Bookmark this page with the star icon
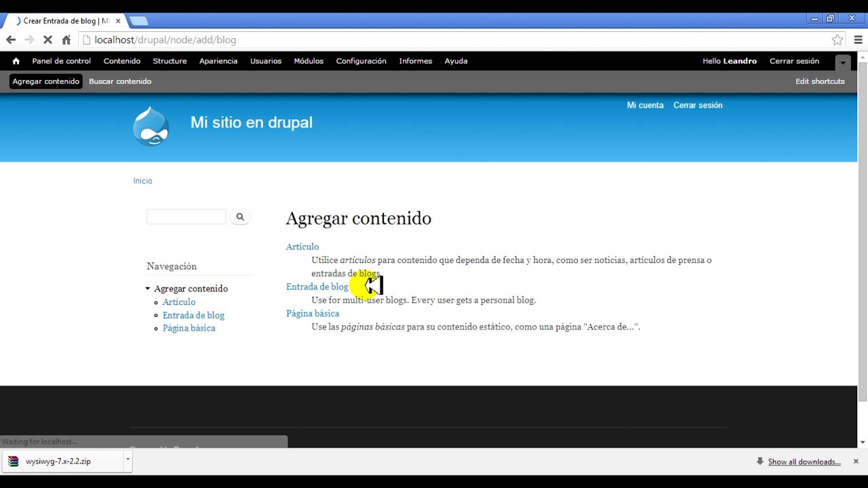 click(837, 40)
